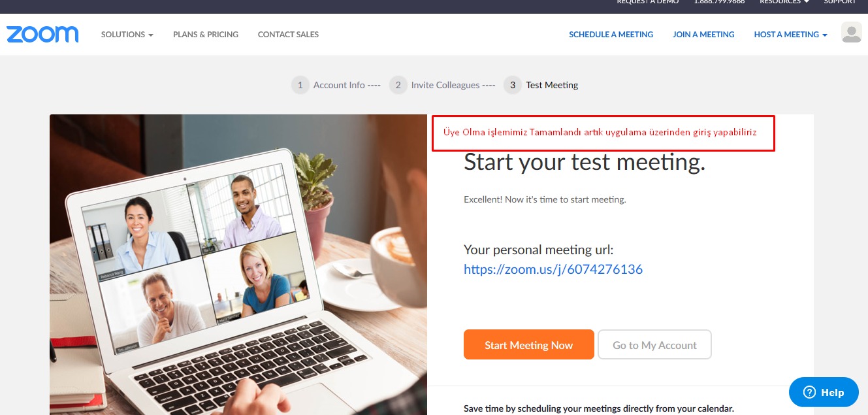Open Plans & Pricing page

[206, 35]
